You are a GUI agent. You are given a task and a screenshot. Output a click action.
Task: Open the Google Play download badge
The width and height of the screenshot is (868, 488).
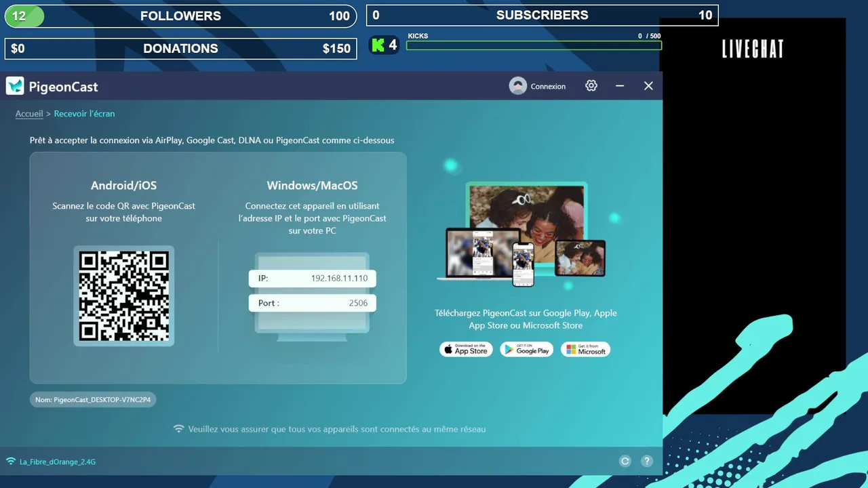527,350
